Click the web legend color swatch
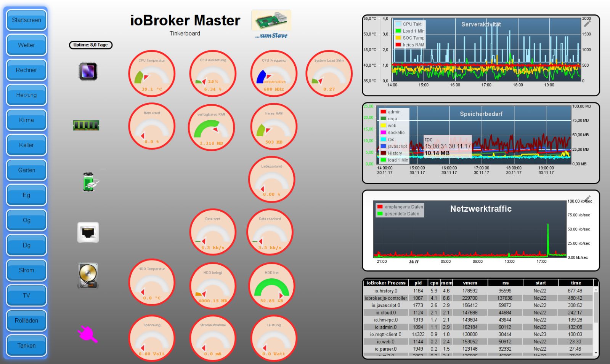This screenshot has width=610, height=364. coord(383,126)
